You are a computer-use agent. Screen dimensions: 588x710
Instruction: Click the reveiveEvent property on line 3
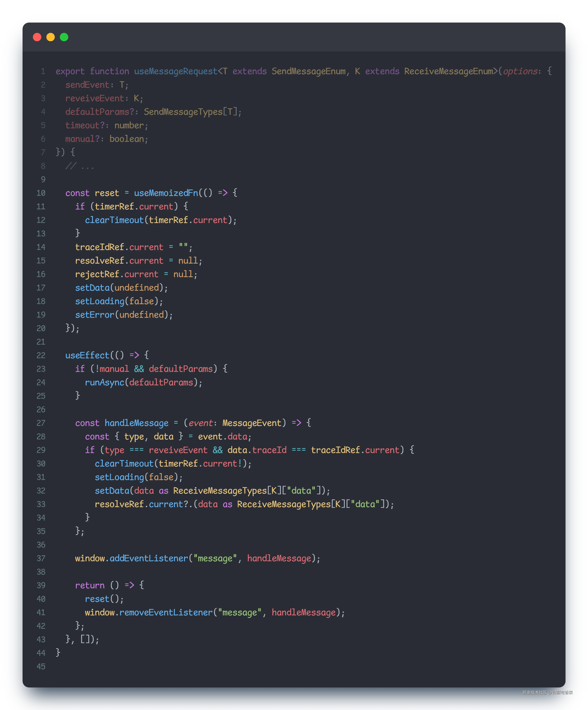(95, 98)
